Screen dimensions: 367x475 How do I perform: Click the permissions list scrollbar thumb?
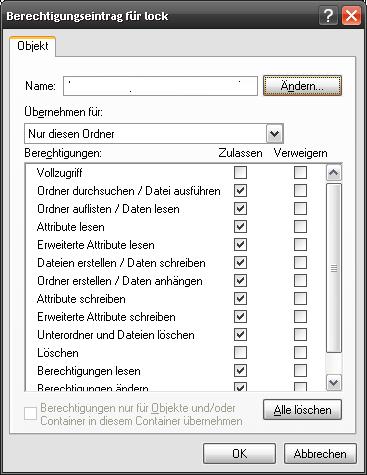(334, 268)
